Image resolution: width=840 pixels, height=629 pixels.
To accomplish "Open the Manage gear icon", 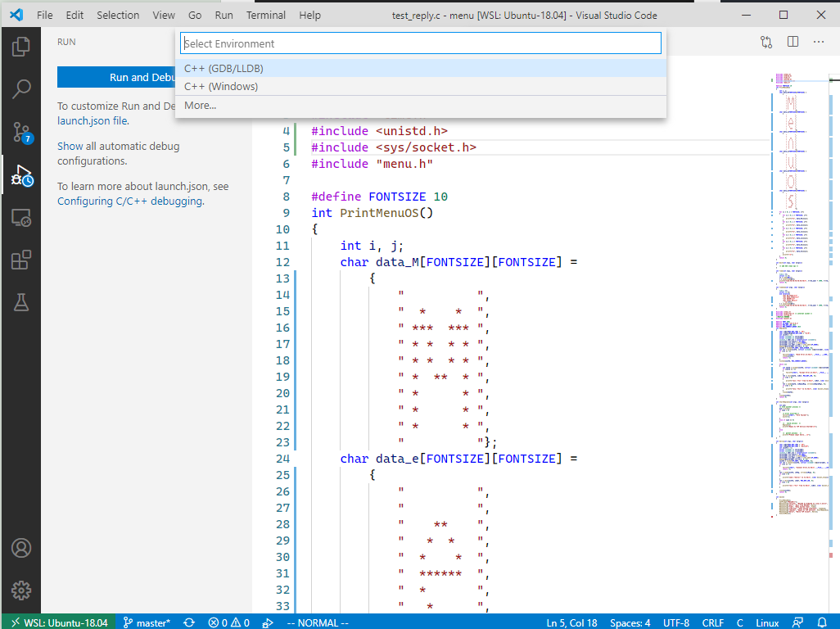I will (21, 591).
